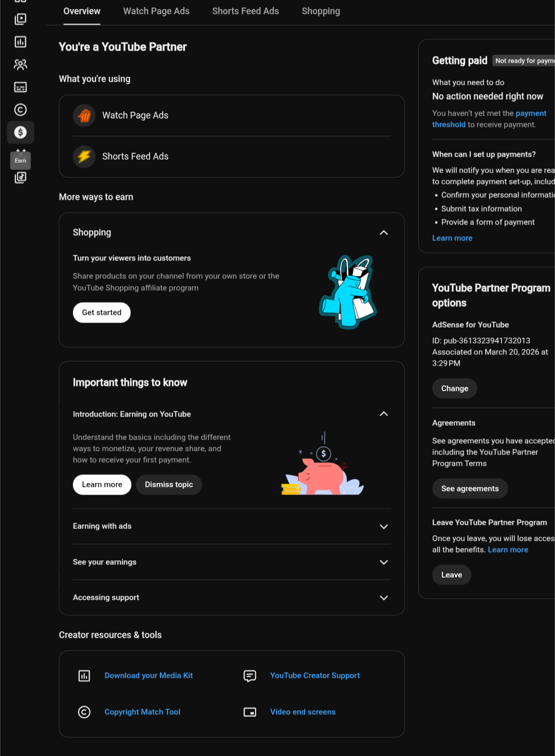Click the Dismiss topic button
555x756 pixels.
coord(169,484)
